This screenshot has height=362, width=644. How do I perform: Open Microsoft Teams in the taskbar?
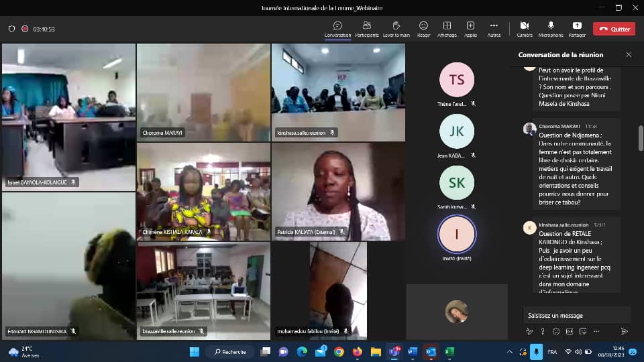pyautogui.click(x=394, y=352)
